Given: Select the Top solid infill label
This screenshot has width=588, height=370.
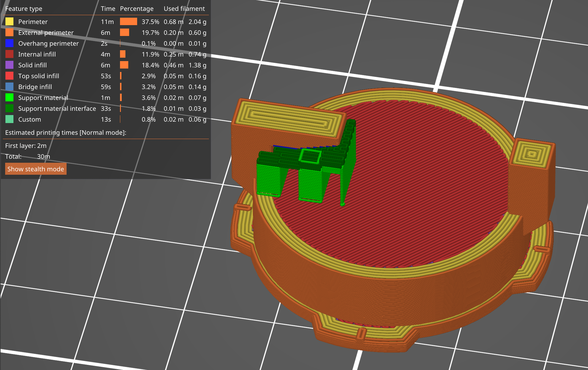Looking at the screenshot, I should click(x=39, y=76).
